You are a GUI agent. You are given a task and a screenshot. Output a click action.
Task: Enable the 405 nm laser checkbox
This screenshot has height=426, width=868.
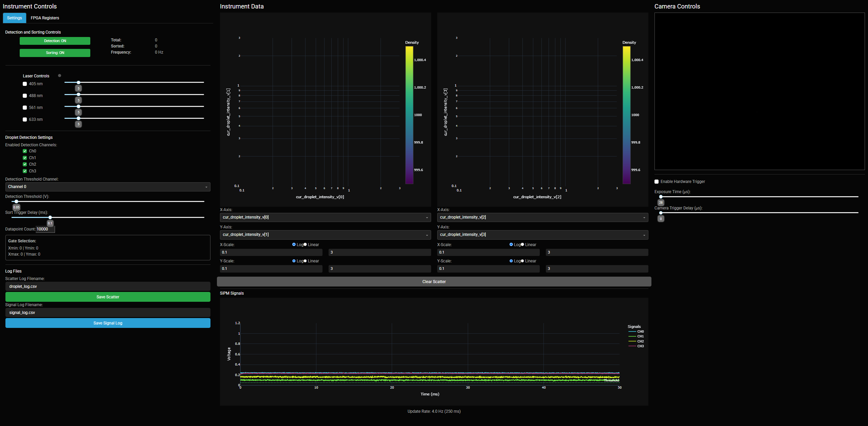tap(25, 84)
